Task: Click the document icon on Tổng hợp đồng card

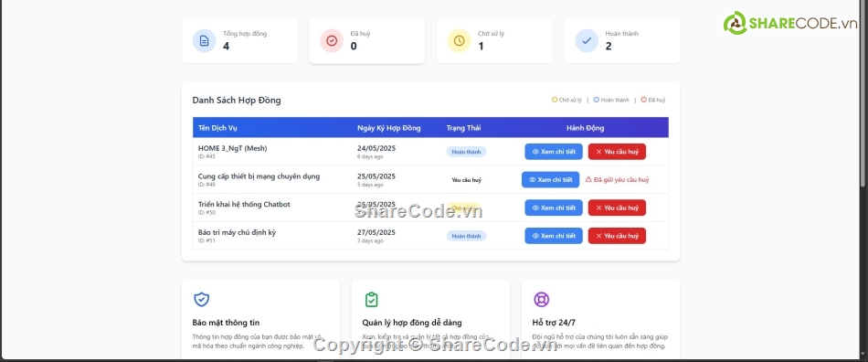Action: pos(205,41)
